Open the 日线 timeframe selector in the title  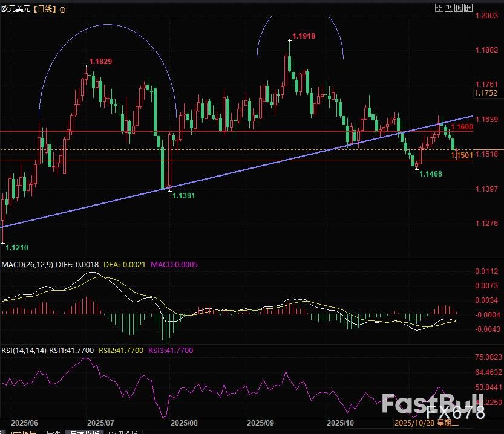pos(44,9)
